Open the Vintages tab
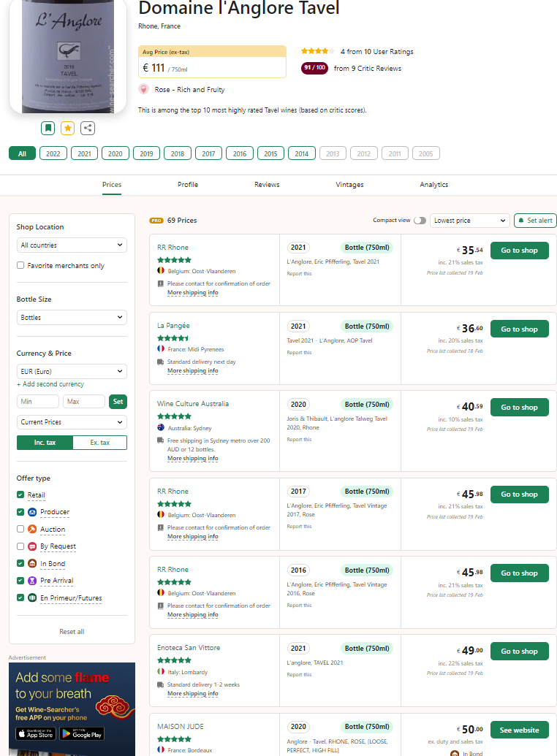The height and width of the screenshot is (756, 557). [x=349, y=185]
